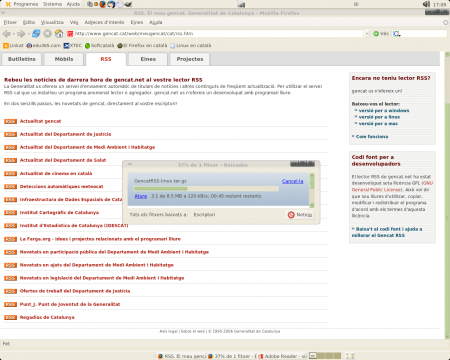Click RSS icon beside Regadius de Catalunya
The width and height of the screenshot is (450, 360).
pos(10,317)
